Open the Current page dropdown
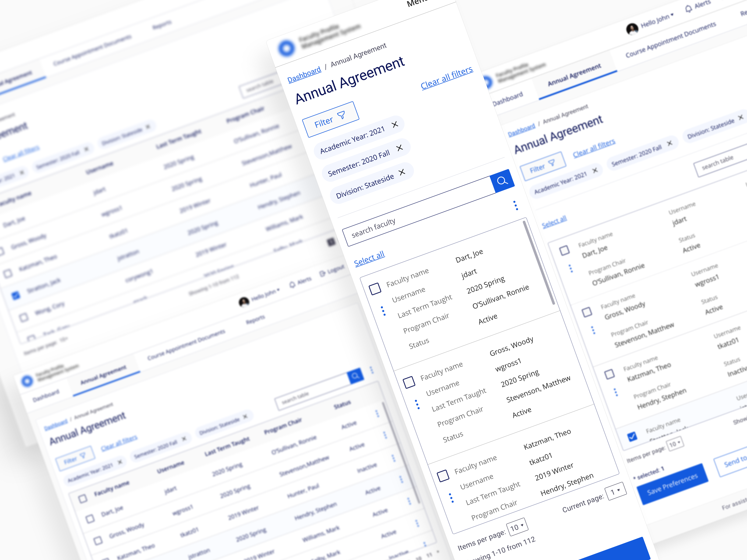Viewport: 747px width, 560px height. (x=615, y=491)
